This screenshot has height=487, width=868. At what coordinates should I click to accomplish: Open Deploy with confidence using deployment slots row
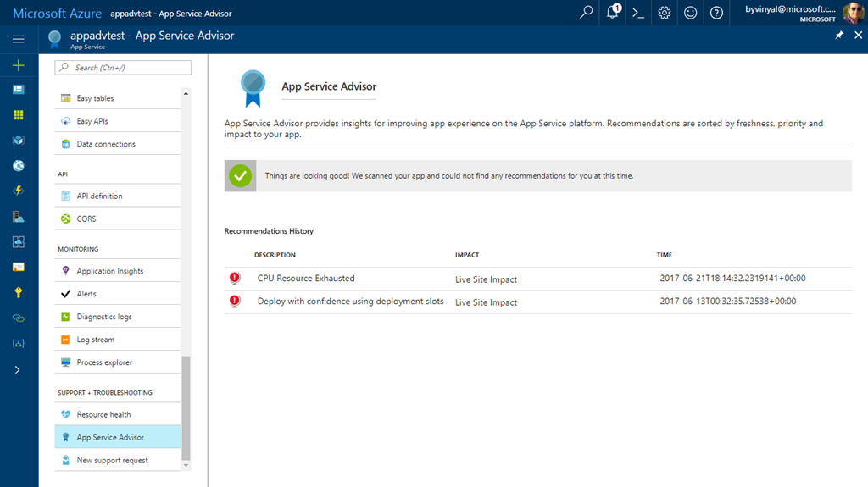click(x=350, y=302)
